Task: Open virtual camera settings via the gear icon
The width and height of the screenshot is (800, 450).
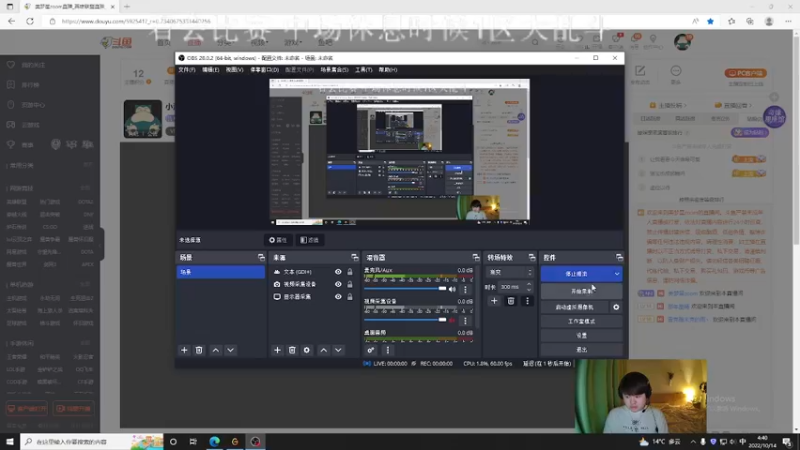Action: coord(616,307)
